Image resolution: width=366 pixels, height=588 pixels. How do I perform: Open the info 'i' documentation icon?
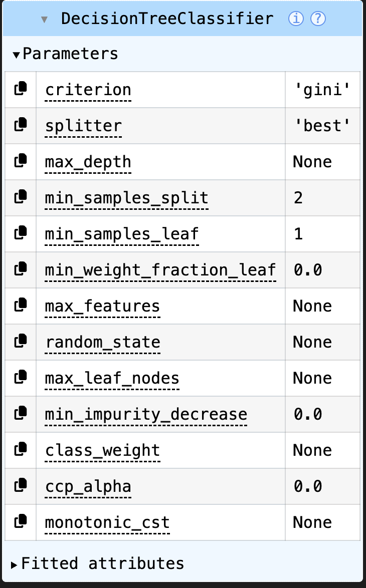click(296, 19)
